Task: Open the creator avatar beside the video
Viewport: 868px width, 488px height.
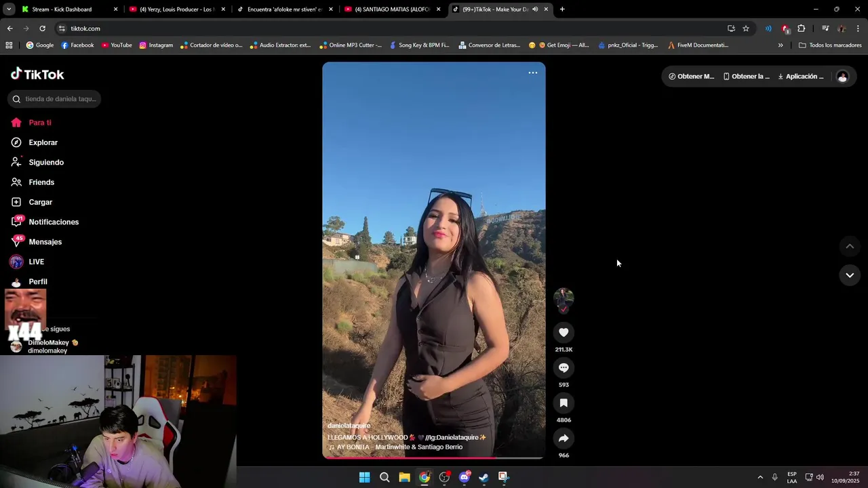Action: (x=564, y=298)
